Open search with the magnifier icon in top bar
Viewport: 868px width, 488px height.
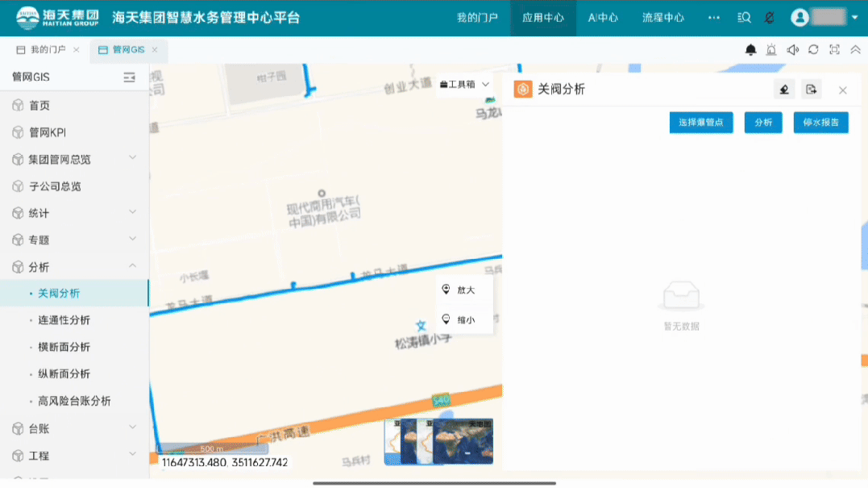[x=743, y=17]
